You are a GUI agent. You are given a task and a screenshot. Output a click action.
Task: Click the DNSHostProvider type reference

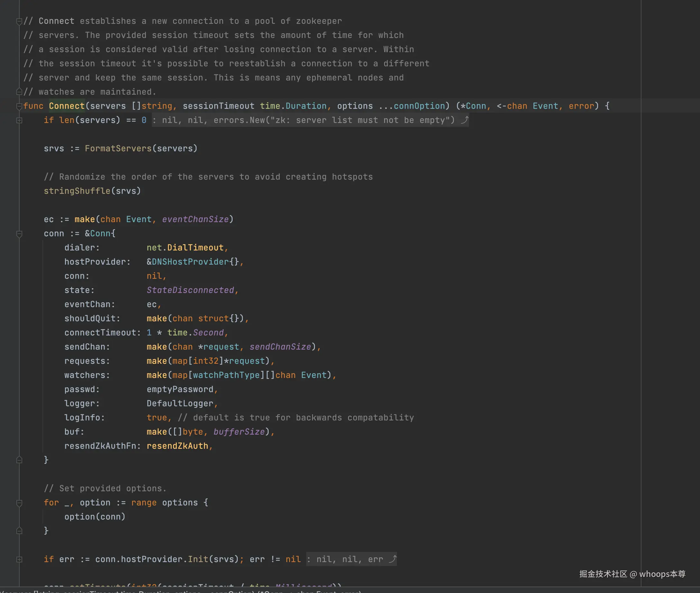tap(190, 262)
